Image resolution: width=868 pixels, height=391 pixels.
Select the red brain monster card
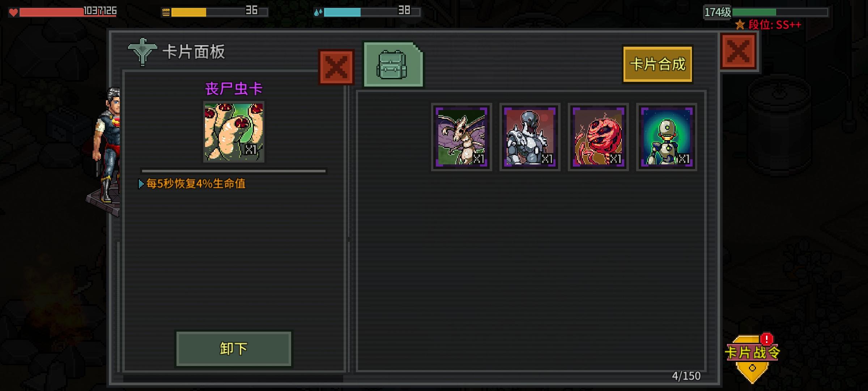click(598, 137)
